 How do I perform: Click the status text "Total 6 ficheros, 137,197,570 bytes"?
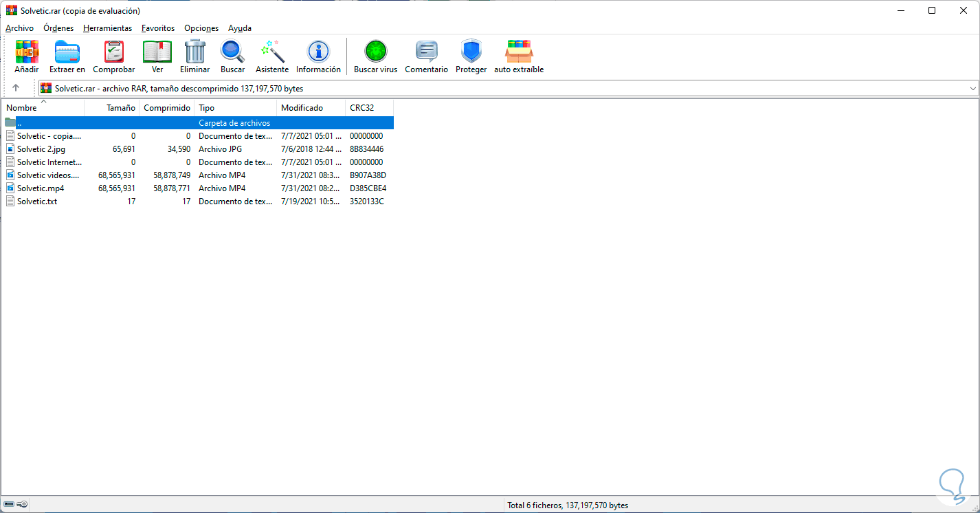tap(568, 505)
